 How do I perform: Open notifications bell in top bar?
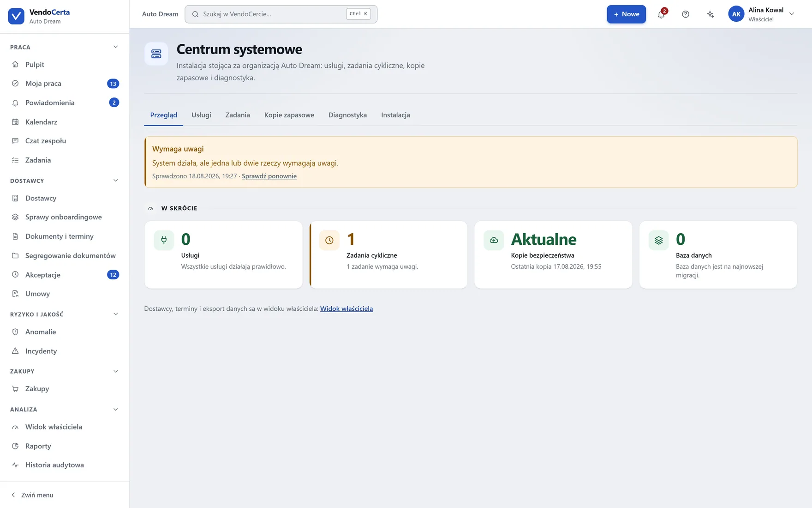661,14
